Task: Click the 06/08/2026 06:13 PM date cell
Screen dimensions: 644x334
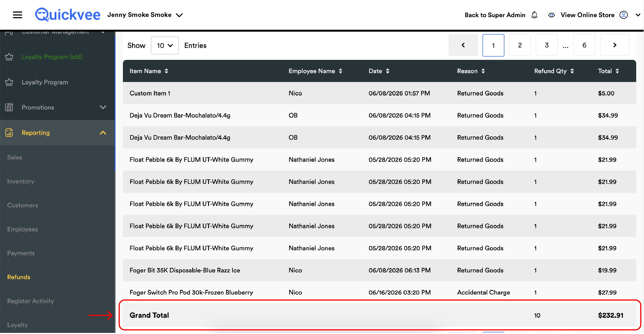Action: click(399, 270)
